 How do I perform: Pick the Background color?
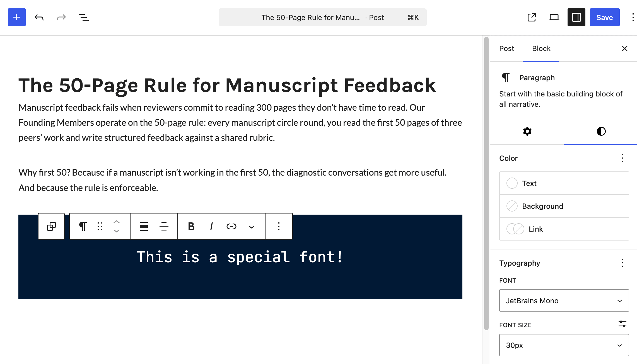564,206
